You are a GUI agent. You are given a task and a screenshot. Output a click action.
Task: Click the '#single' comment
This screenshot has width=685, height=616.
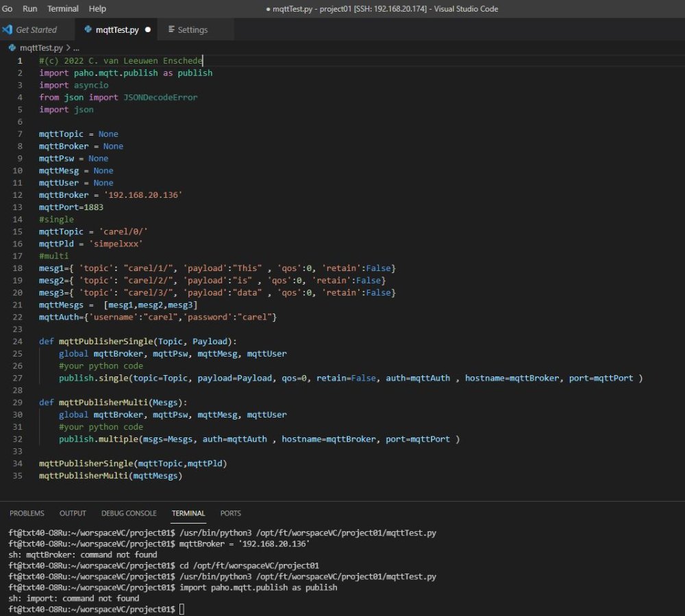point(56,220)
